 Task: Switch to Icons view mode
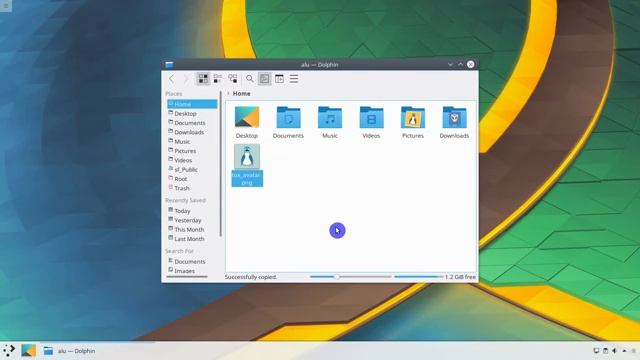[x=203, y=79]
